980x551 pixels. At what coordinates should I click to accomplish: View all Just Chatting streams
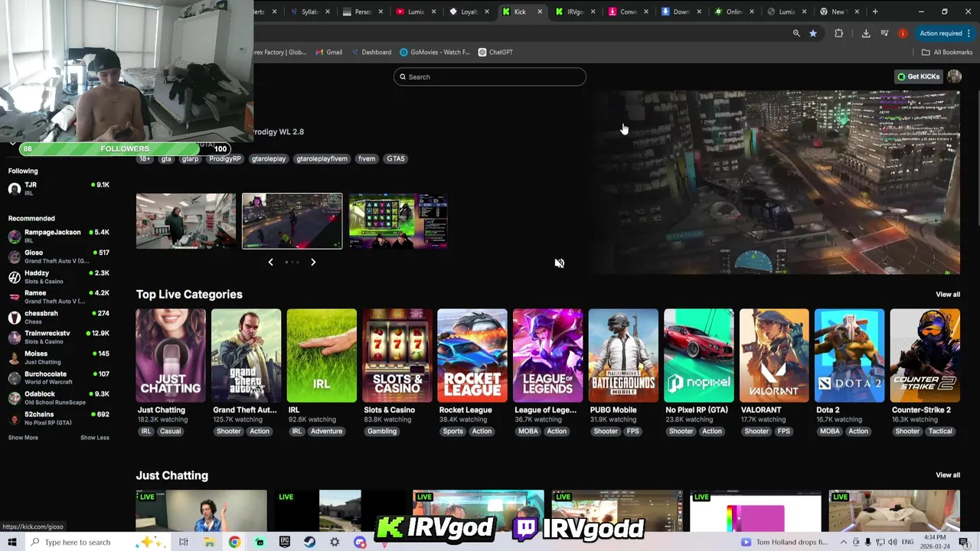948,475
